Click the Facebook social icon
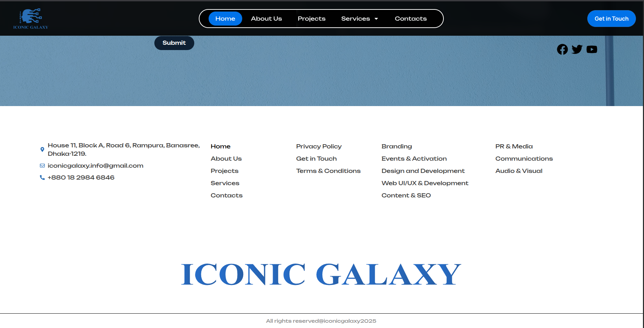Screen dimensions: 644x328 point(562,49)
